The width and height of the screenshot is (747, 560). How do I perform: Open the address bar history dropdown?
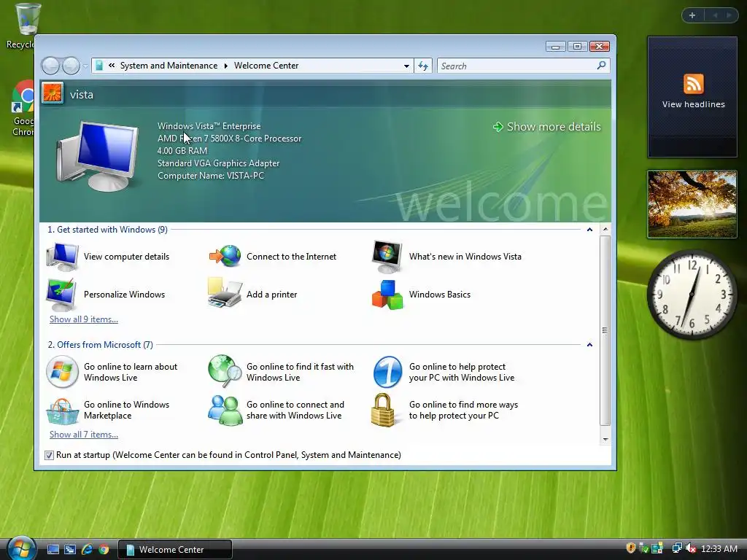pyautogui.click(x=406, y=66)
